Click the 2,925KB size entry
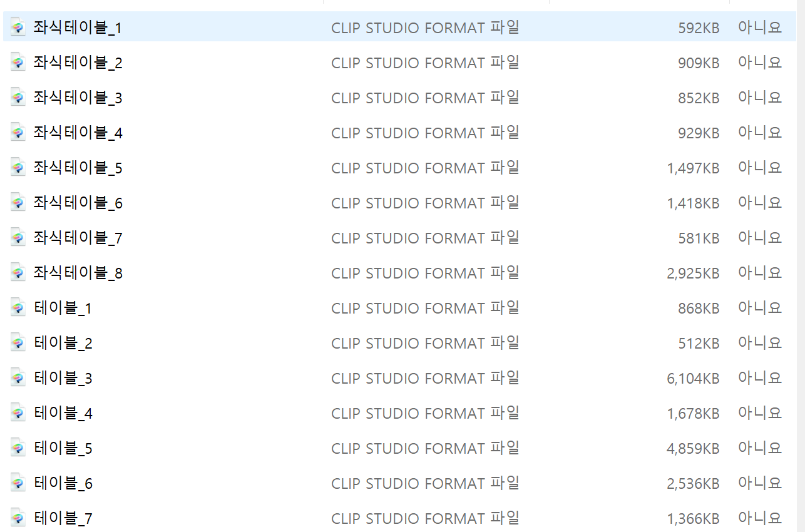The image size is (805, 532). point(693,274)
